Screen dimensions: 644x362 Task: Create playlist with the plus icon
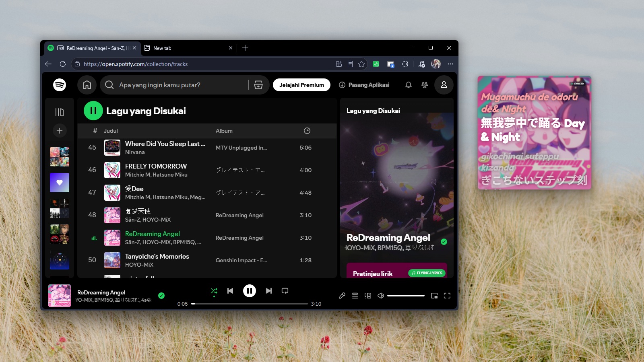click(60, 131)
